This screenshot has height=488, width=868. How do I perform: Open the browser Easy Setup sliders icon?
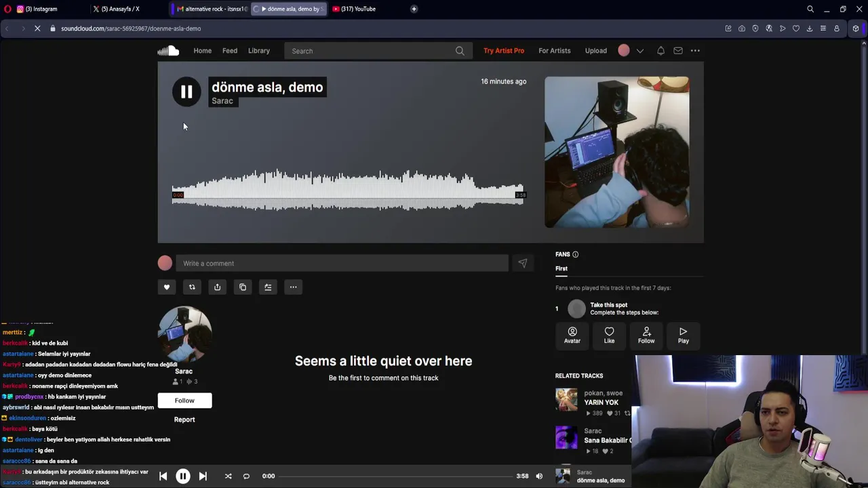[823, 28]
